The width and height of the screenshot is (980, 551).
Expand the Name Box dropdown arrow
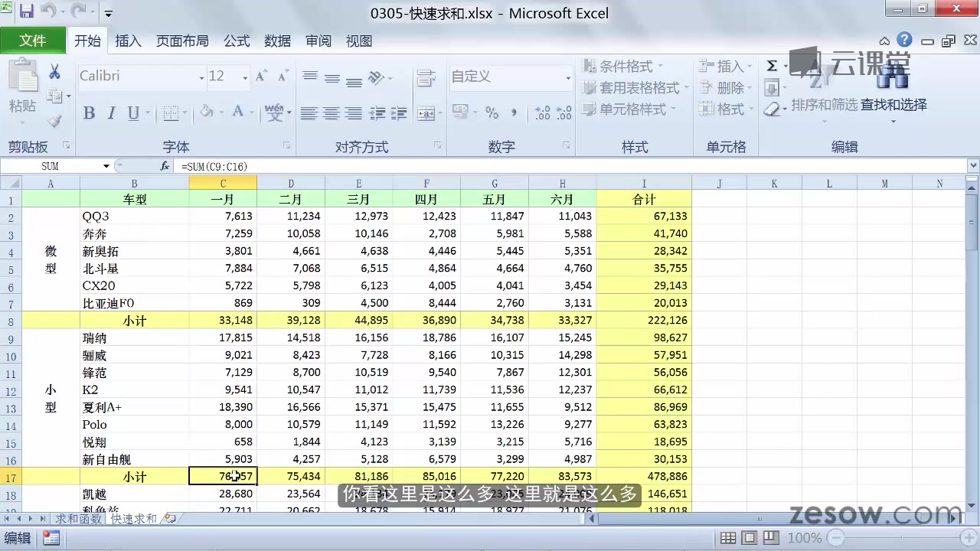tap(106, 166)
